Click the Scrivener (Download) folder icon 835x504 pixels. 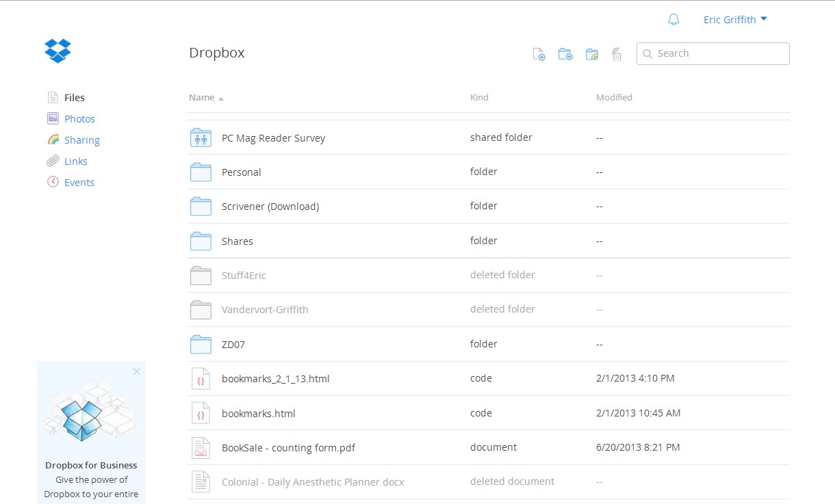[201, 207]
